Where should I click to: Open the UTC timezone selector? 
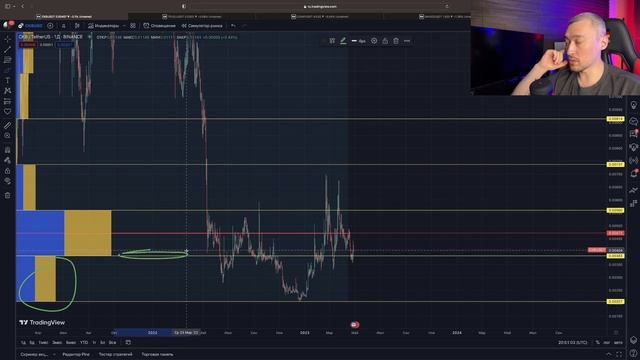(x=572, y=342)
